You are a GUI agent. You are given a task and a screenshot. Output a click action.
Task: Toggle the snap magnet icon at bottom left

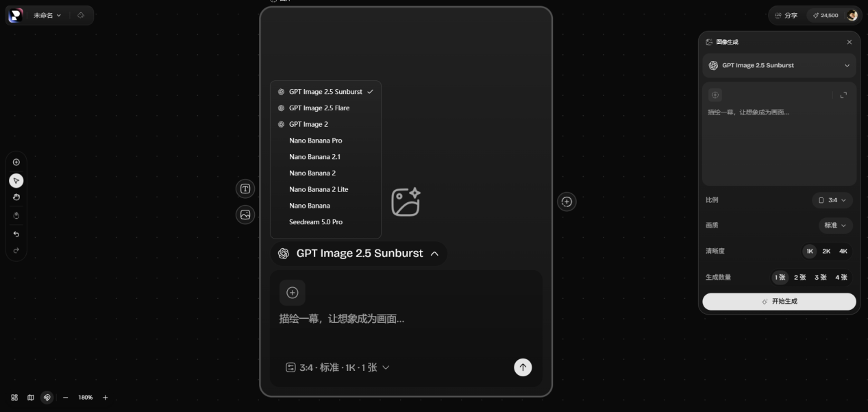click(47, 398)
